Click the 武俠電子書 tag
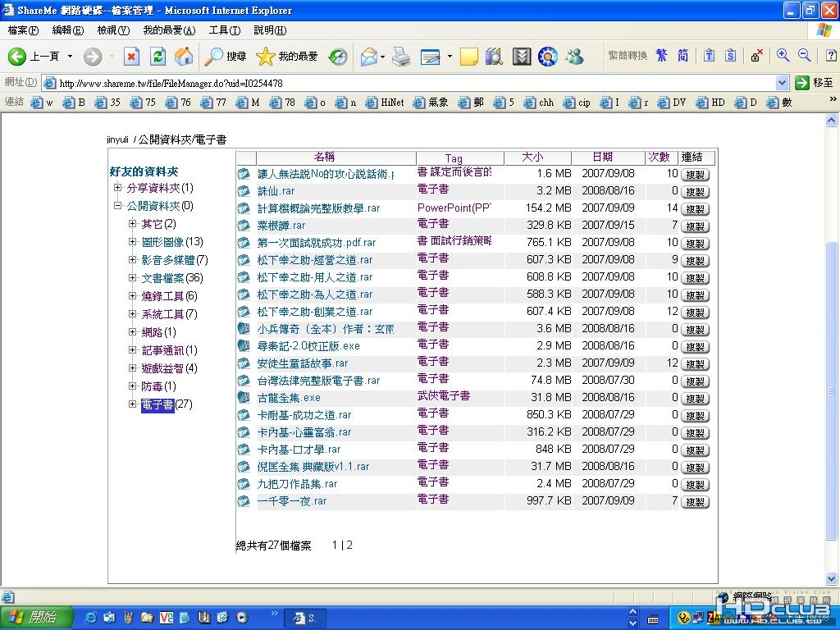 tap(444, 396)
